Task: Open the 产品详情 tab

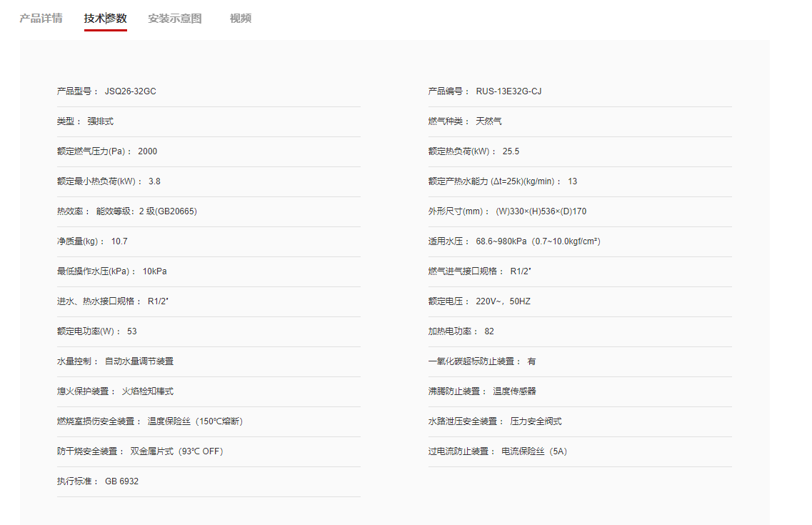Action: pos(41,19)
